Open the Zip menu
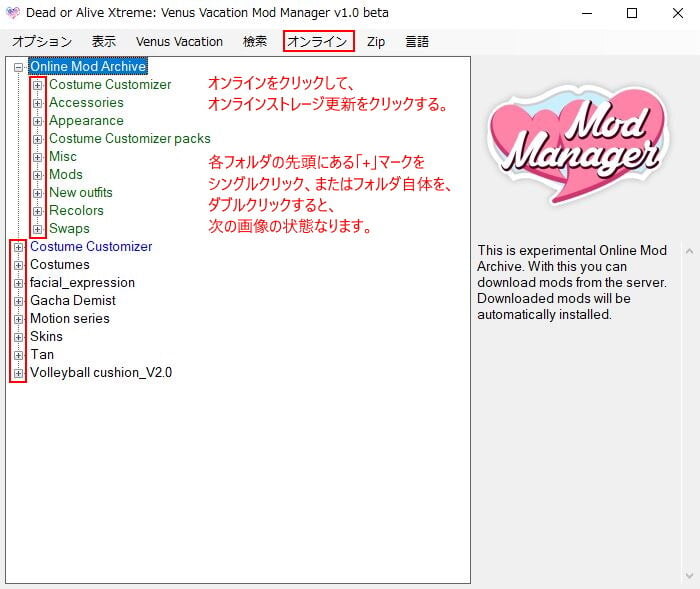This screenshot has width=700, height=589. click(376, 42)
